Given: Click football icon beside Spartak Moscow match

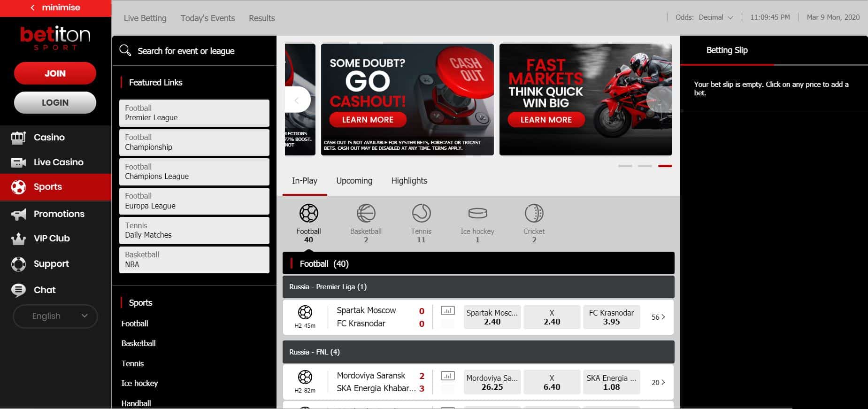Looking at the screenshot, I should [305, 312].
